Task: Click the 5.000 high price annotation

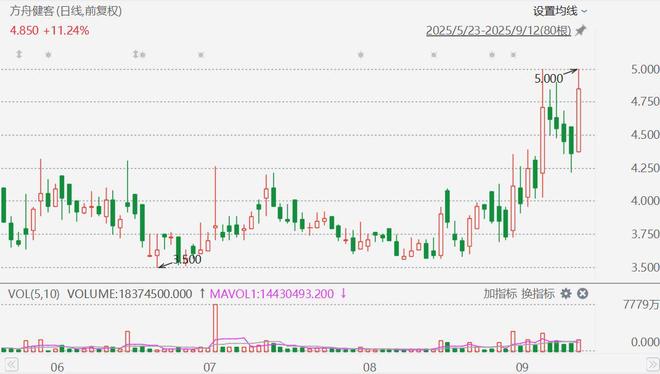Action: [x=548, y=79]
